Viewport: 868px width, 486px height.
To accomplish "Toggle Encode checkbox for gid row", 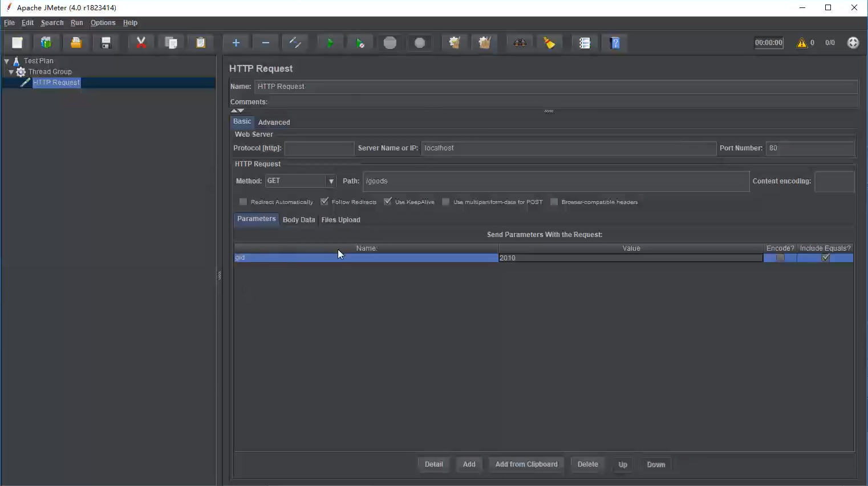I will tap(780, 258).
